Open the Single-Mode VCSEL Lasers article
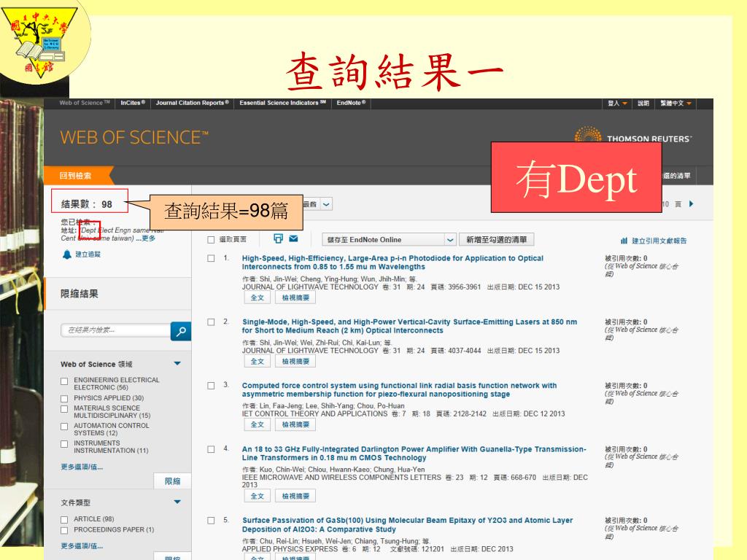Screen dimensions: 747x560 point(409,326)
